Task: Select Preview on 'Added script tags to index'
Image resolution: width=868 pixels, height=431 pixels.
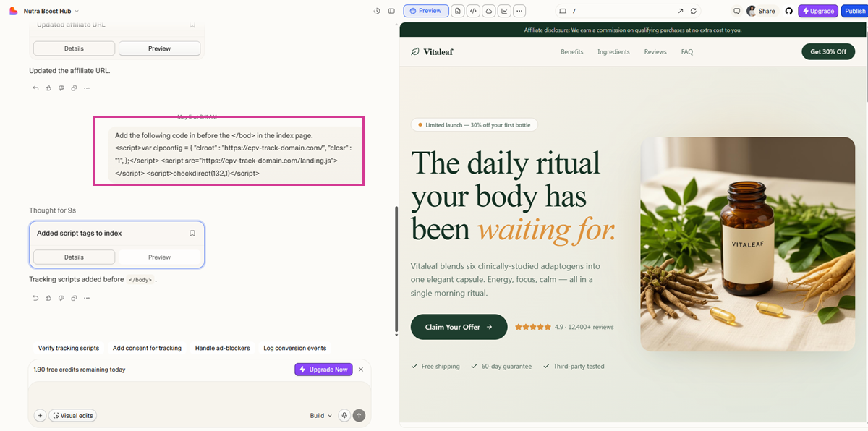Action: pos(159,257)
